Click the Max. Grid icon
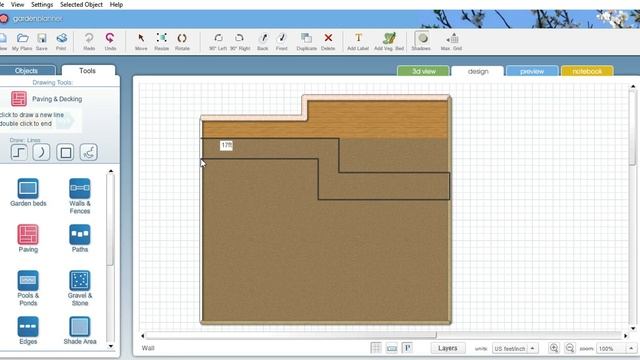 (x=452, y=39)
